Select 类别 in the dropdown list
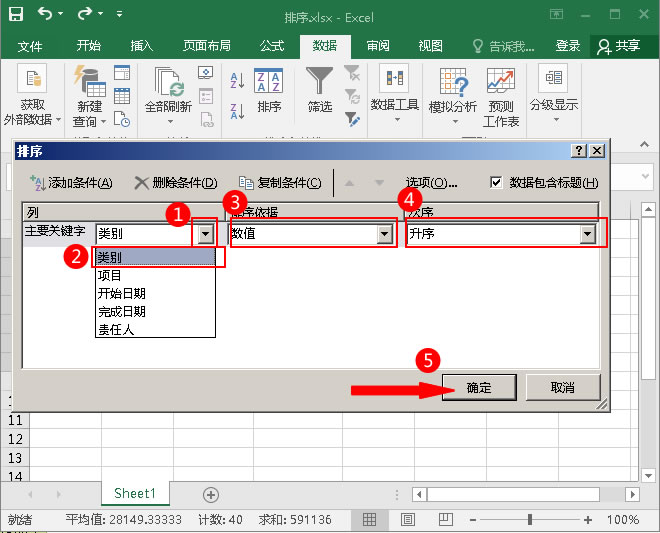The image size is (660, 533). tap(155, 257)
